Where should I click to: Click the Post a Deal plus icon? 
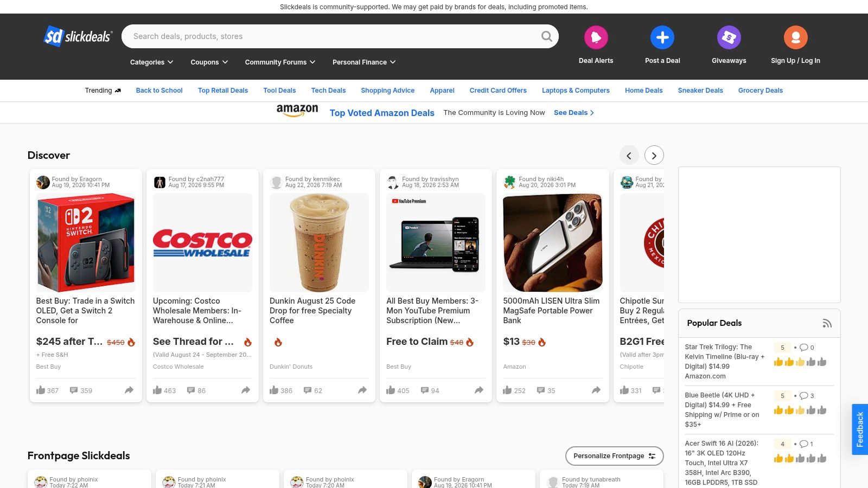pos(662,37)
